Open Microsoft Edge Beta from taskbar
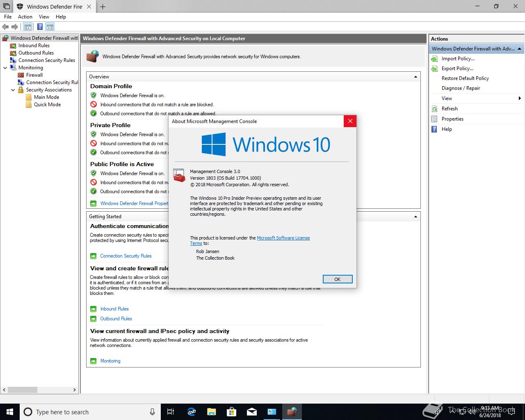The height and width of the screenshot is (420, 525). click(x=192, y=412)
